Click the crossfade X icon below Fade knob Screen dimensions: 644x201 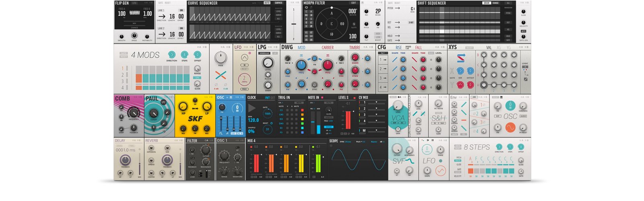(x=221, y=75)
